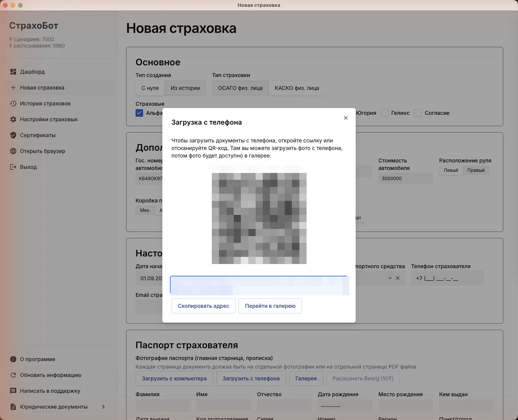Click the Юридические документы document icon
The image size is (518, 420).
click(13, 407)
